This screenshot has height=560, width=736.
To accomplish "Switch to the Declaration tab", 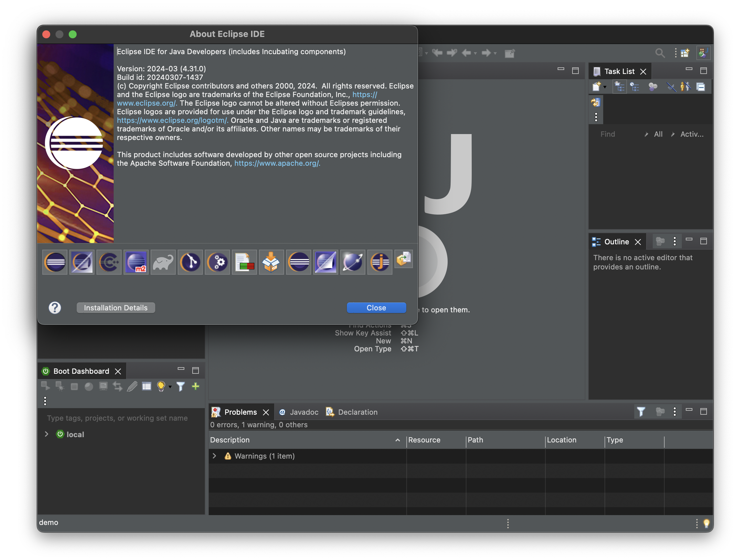I will (x=352, y=412).
